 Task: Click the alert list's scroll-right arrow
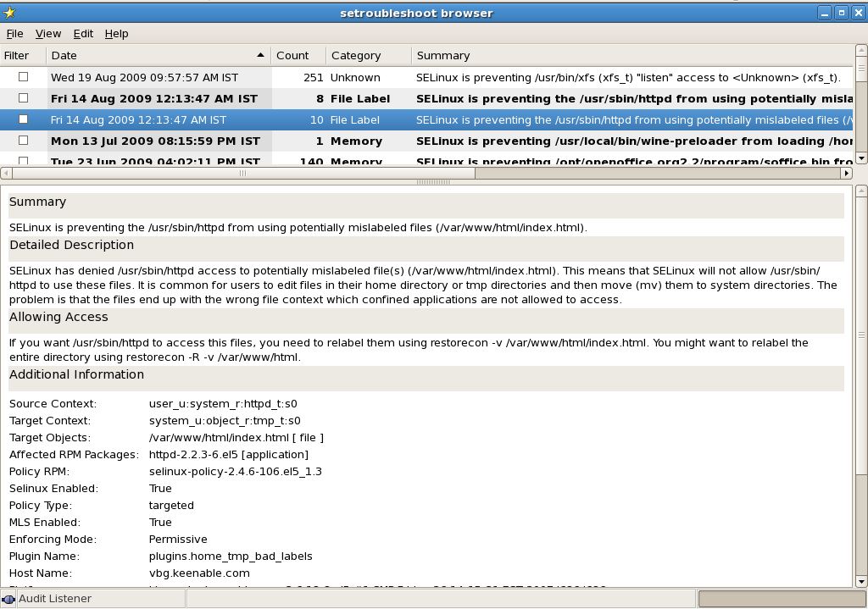pyautogui.click(x=846, y=173)
